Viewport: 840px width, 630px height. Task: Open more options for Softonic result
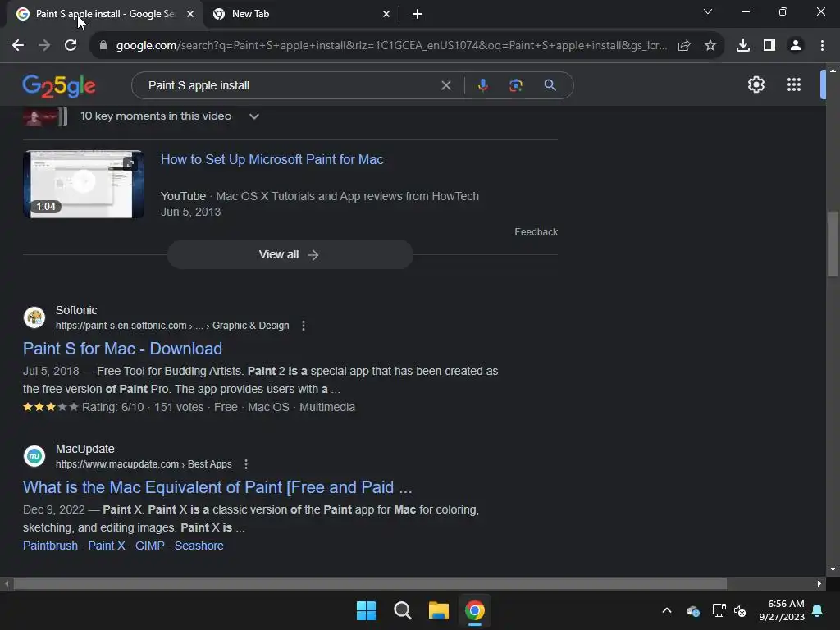[304, 326]
